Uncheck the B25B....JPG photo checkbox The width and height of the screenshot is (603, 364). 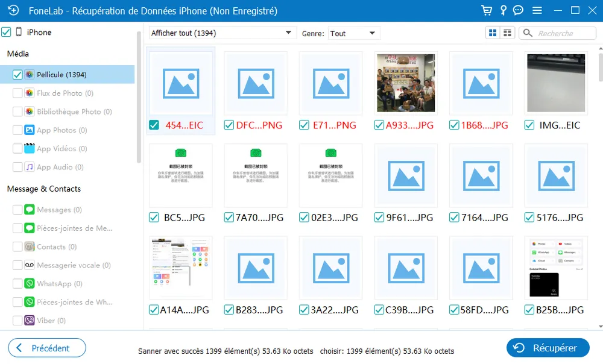(529, 310)
